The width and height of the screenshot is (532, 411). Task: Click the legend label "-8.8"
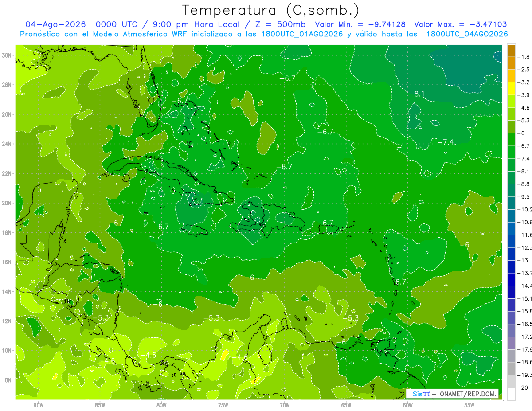coord(524,184)
